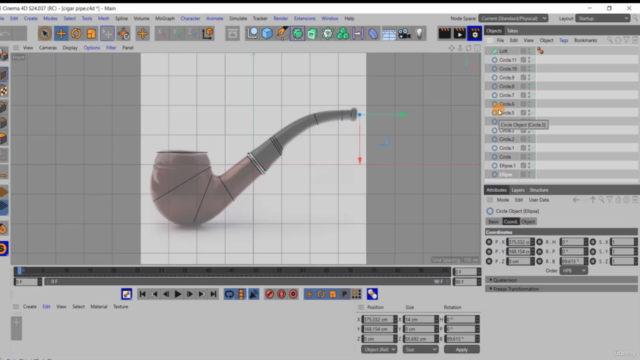Disable Circle.7 via its green checkmark
This screenshot has height=360, width=640.
pyautogui.click(x=533, y=95)
